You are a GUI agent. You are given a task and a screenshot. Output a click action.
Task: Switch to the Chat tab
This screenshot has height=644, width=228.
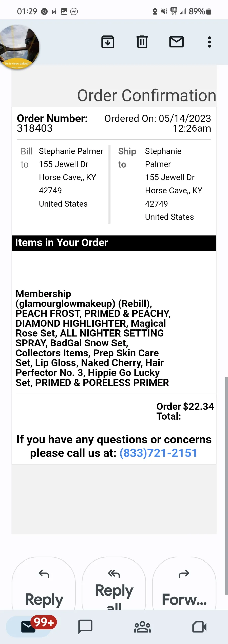point(85,627)
